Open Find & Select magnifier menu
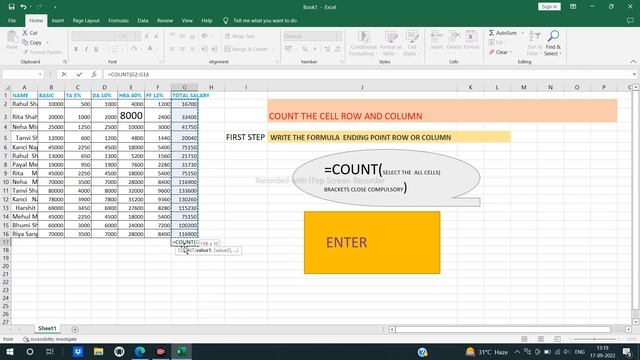The width and height of the screenshot is (640, 360). (553, 43)
